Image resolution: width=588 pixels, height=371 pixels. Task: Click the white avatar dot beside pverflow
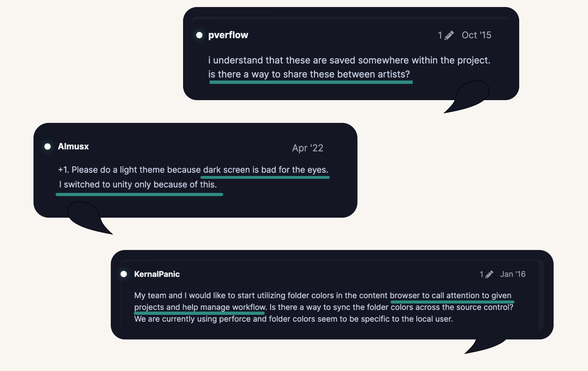pos(199,35)
